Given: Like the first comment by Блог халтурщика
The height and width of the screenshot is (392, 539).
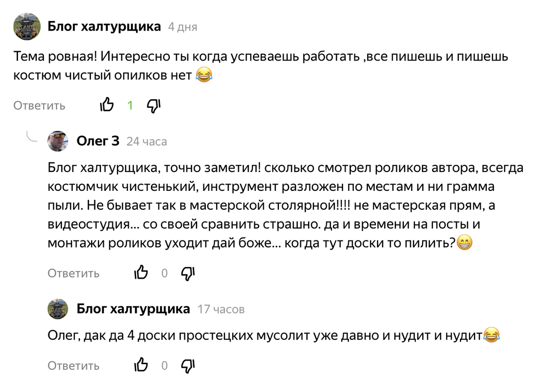Looking at the screenshot, I should click(x=107, y=105).
